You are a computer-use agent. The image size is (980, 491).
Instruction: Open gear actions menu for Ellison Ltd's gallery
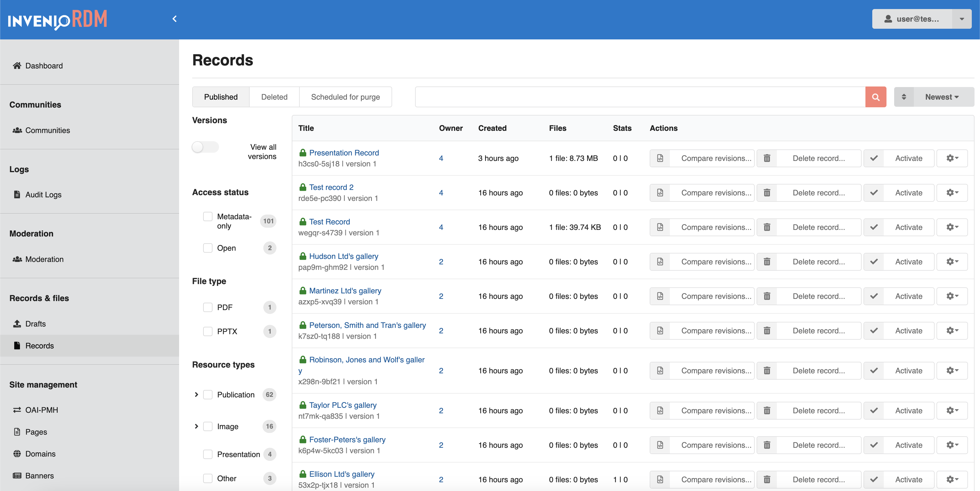(952, 480)
